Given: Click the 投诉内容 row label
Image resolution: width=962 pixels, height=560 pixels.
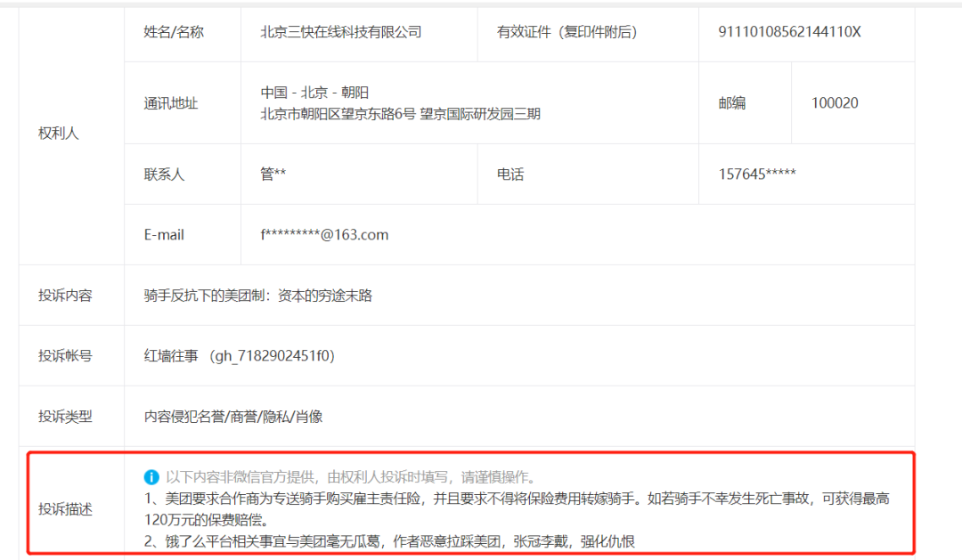Looking at the screenshot, I should coord(65,296).
